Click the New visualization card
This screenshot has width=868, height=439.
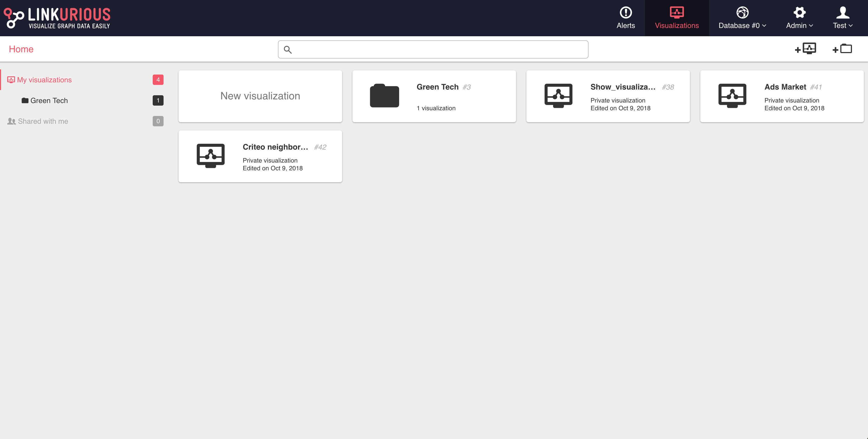260,96
